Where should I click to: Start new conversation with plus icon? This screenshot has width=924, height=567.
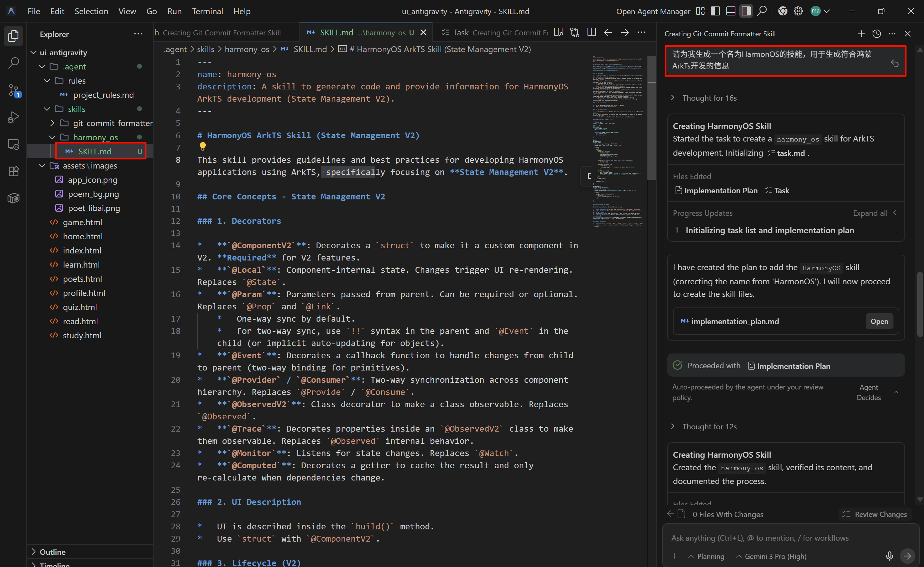pyautogui.click(x=861, y=34)
